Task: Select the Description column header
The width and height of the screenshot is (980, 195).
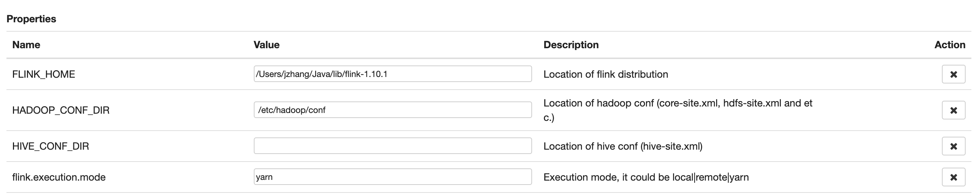Action: tap(571, 45)
